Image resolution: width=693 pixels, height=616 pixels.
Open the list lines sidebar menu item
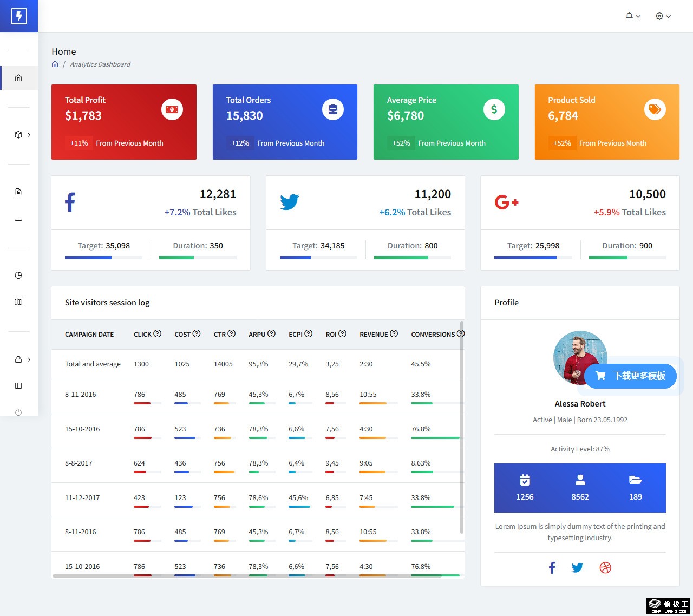pos(18,219)
